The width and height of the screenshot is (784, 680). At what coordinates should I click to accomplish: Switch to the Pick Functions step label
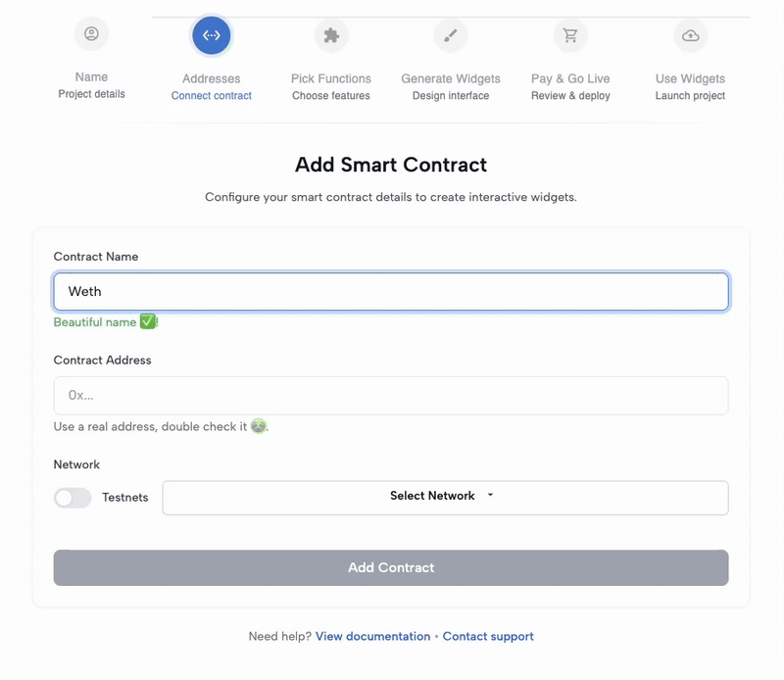[331, 86]
